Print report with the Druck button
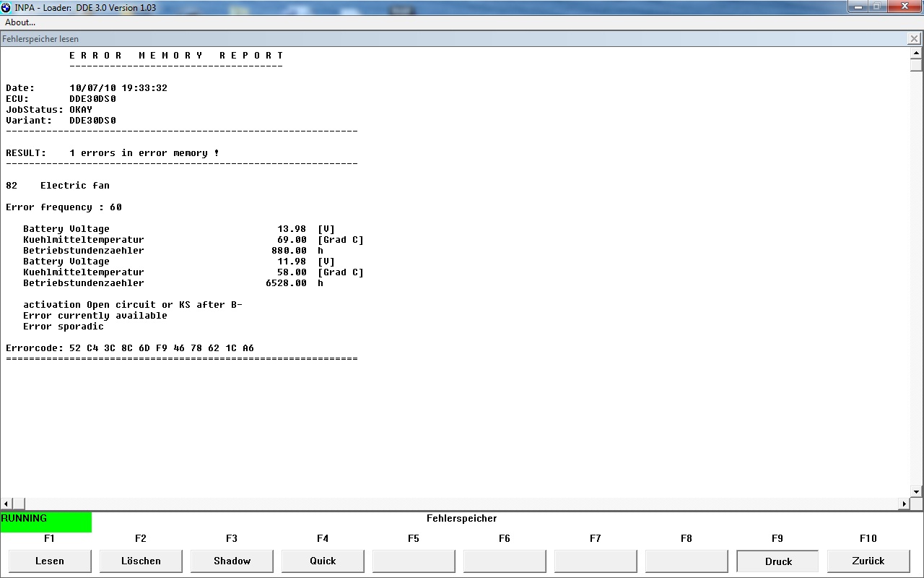The height and width of the screenshot is (578, 924). pyautogui.click(x=777, y=561)
